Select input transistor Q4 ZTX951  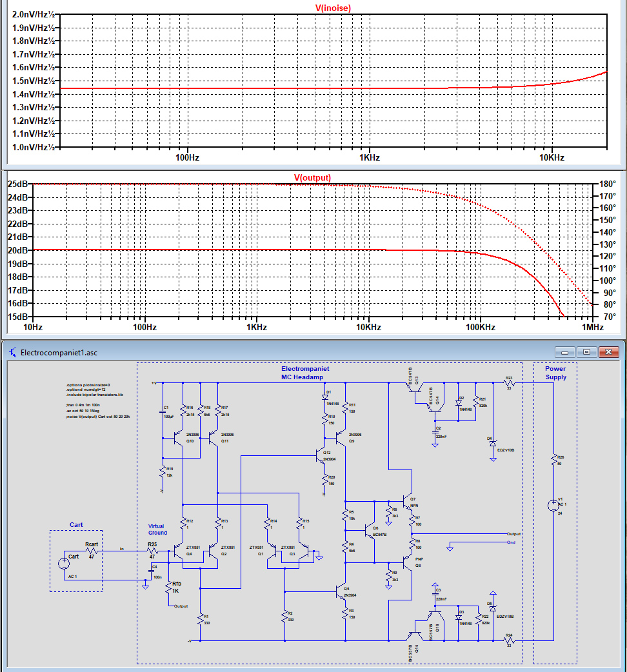tap(179, 551)
